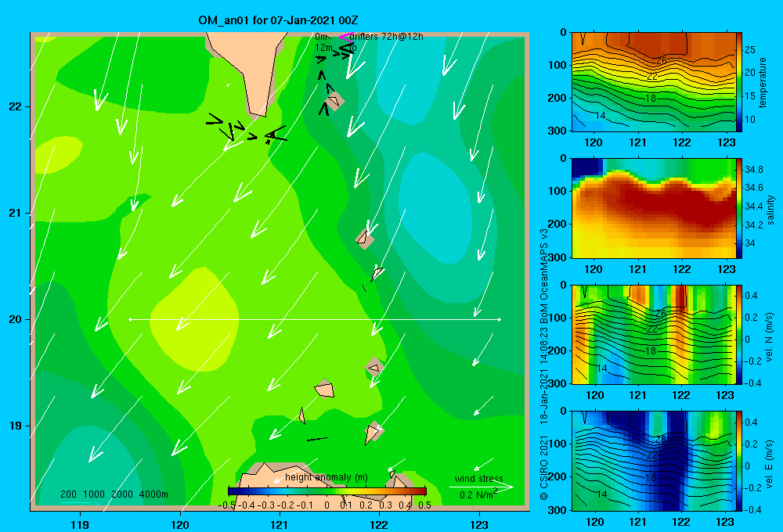The height and width of the screenshot is (532, 783).
Task: Click the '1000' bathymetry contour label
Action: coord(94,494)
